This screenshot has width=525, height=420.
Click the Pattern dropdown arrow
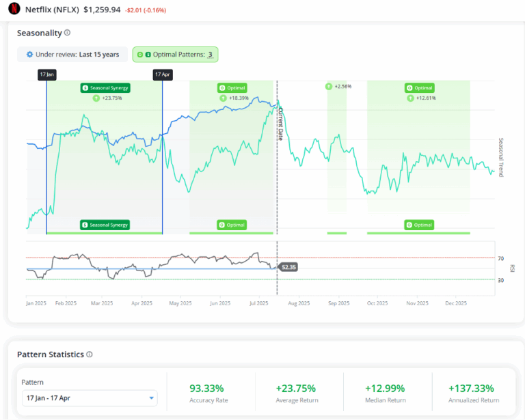pyautogui.click(x=151, y=398)
